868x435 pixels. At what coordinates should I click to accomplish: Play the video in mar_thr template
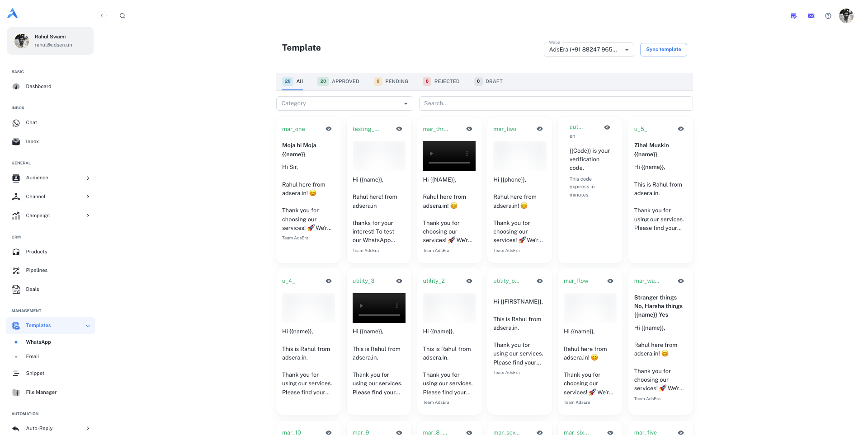click(431, 154)
